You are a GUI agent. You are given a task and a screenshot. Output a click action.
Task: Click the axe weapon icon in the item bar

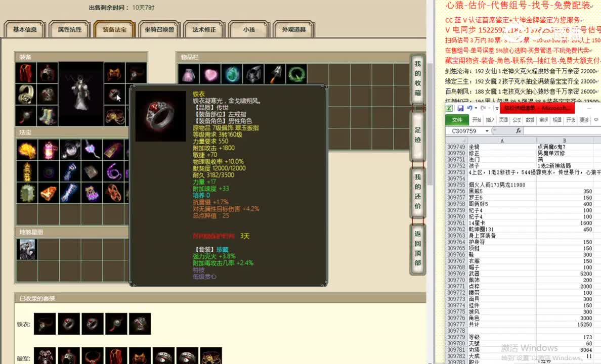point(275,74)
